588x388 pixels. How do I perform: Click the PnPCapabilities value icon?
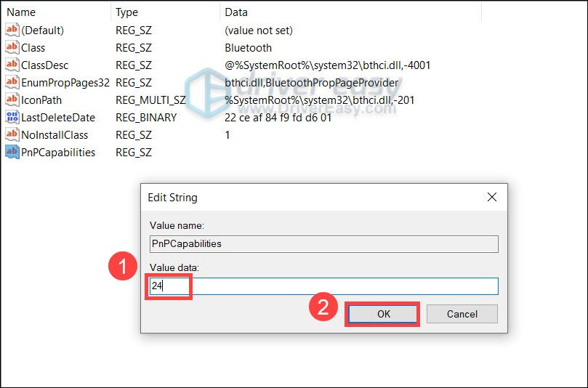pyautogui.click(x=12, y=152)
